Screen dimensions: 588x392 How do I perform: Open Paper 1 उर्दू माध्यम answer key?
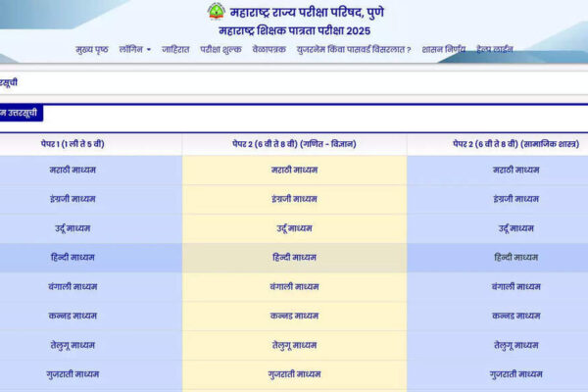click(x=73, y=228)
